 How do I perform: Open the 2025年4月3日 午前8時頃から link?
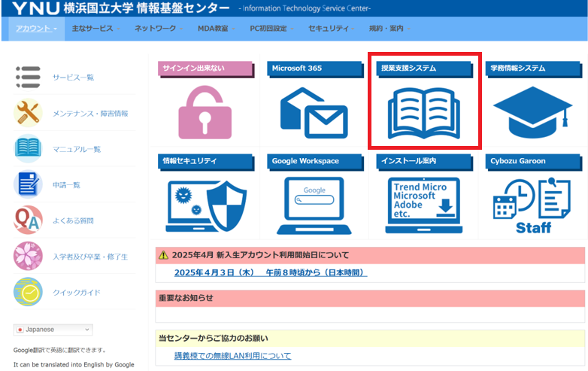pyautogui.click(x=271, y=272)
